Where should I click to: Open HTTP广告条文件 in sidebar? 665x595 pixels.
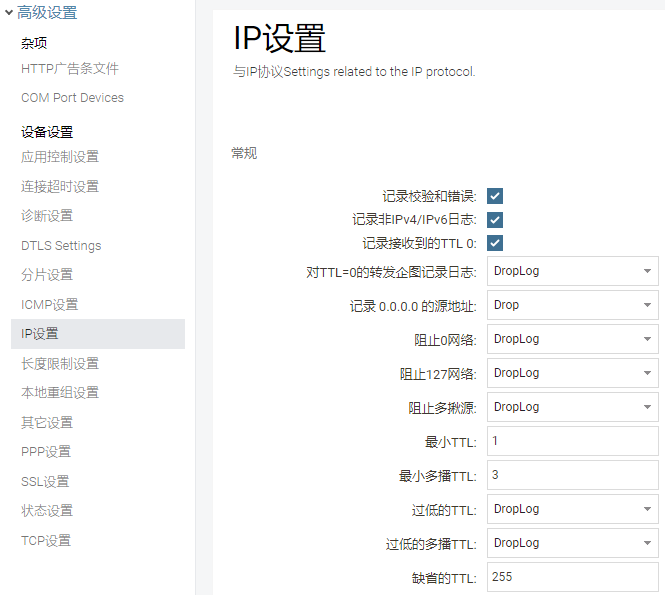coord(70,68)
